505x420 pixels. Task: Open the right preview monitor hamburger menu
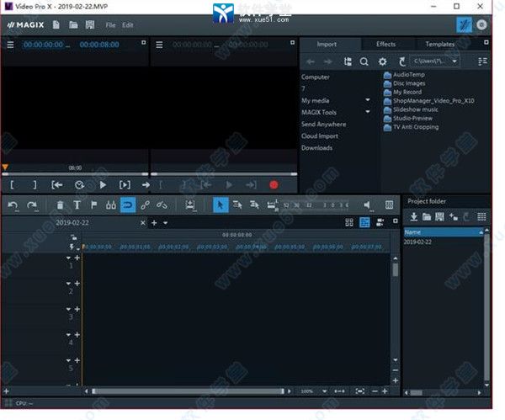[x=159, y=45]
